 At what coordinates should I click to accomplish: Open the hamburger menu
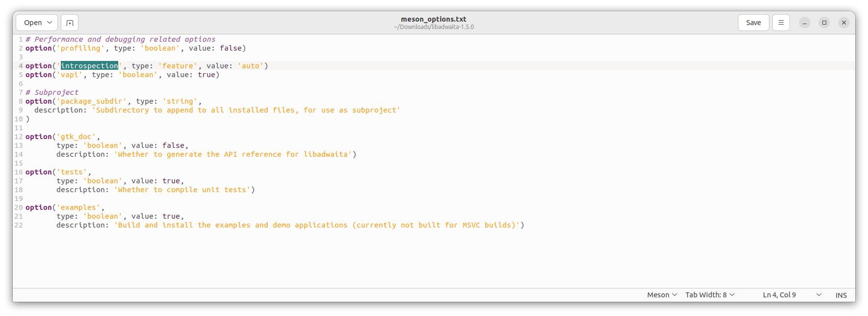pyautogui.click(x=781, y=23)
